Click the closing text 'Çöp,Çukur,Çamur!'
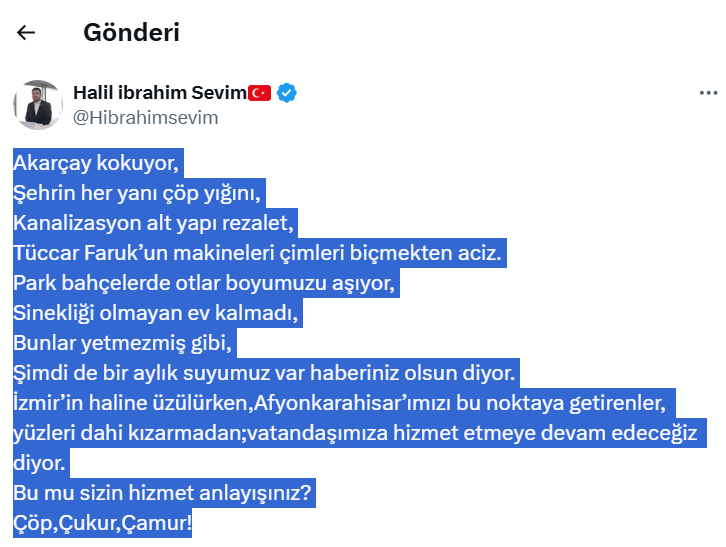The image size is (726, 547). [102, 523]
